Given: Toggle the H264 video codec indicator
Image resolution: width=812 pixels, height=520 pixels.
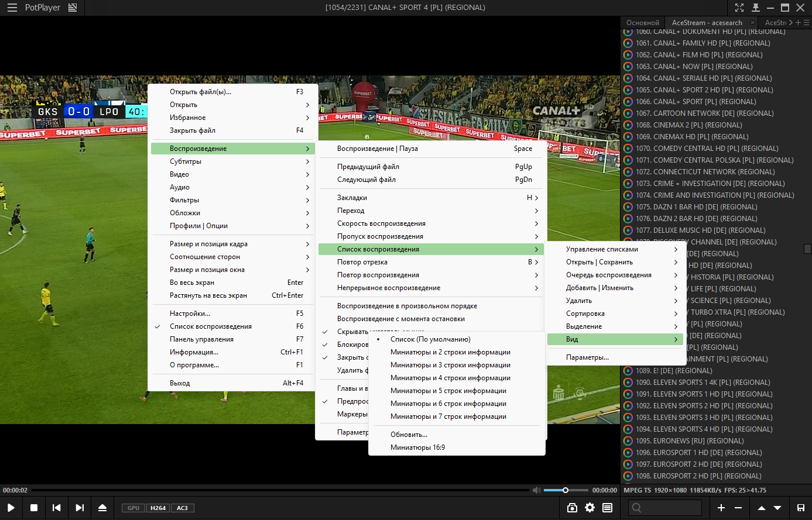Looking at the screenshot, I should (157, 508).
